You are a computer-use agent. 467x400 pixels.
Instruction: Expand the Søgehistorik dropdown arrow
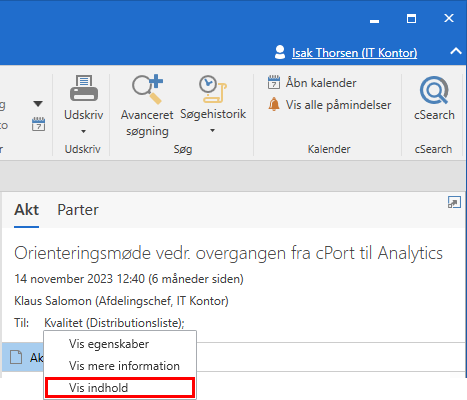click(212, 131)
